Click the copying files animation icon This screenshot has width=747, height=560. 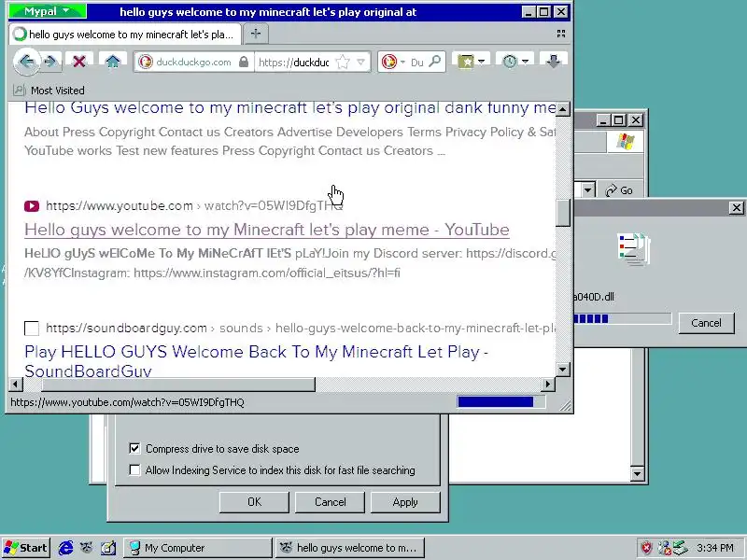tap(634, 248)
